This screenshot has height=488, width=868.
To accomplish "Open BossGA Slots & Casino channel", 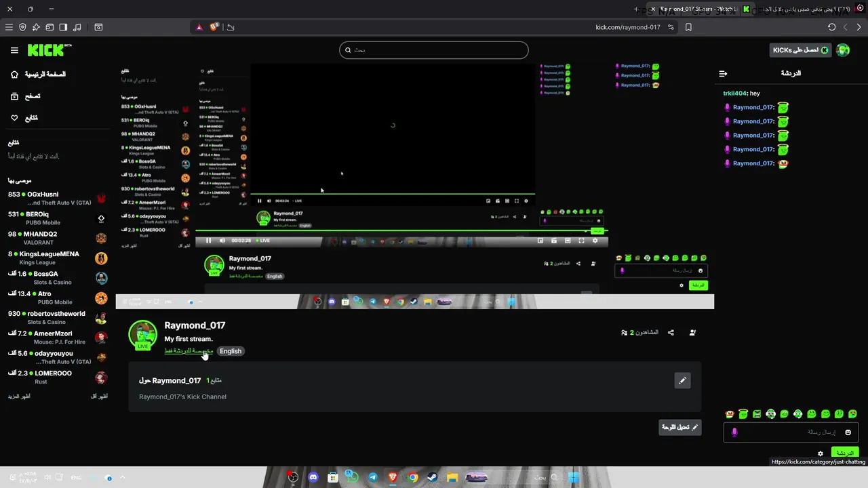I will point(58,278).
